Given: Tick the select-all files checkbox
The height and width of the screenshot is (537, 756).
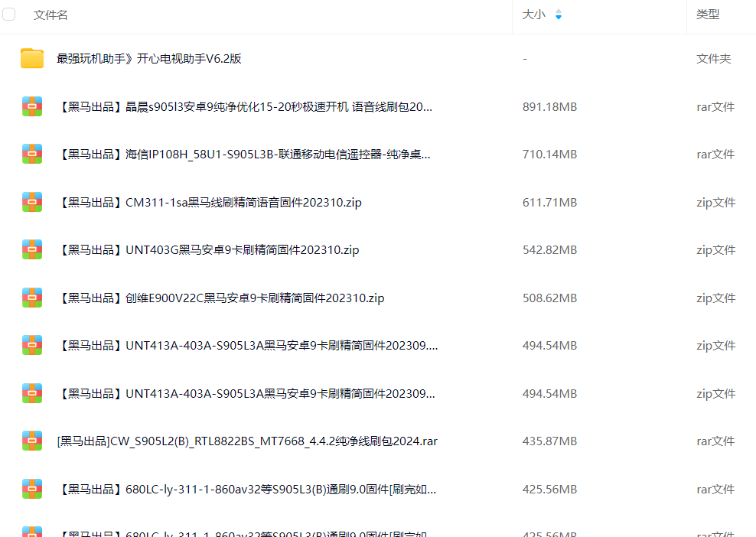Looking at the screenshot, I should click(x=9, y=15).
